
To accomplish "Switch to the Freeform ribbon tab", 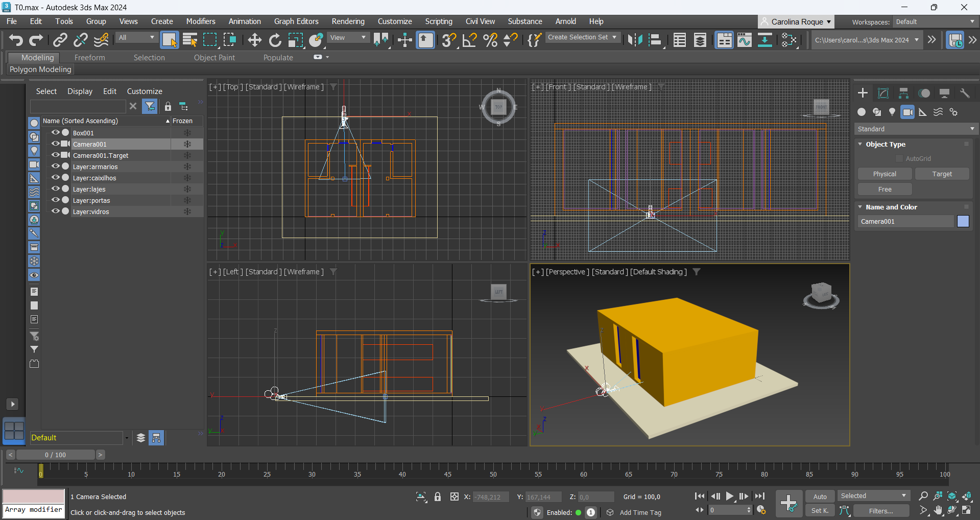I will click(89, 58).
